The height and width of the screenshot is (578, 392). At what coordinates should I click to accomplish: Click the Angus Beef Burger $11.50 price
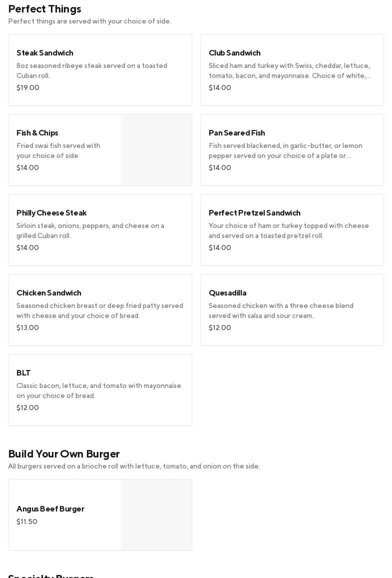[x=27, y=521]
